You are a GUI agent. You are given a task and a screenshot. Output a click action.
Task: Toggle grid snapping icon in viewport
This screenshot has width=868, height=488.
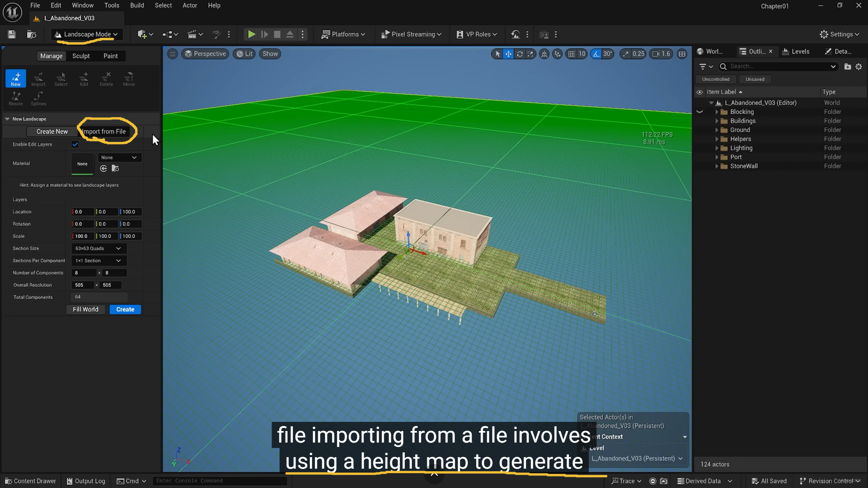point(571,54)
